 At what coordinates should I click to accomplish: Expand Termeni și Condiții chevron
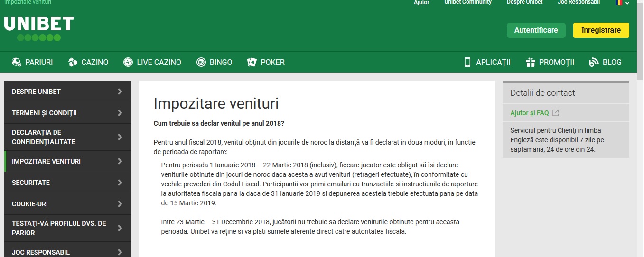pyautogui.click(x=120, y=113)
